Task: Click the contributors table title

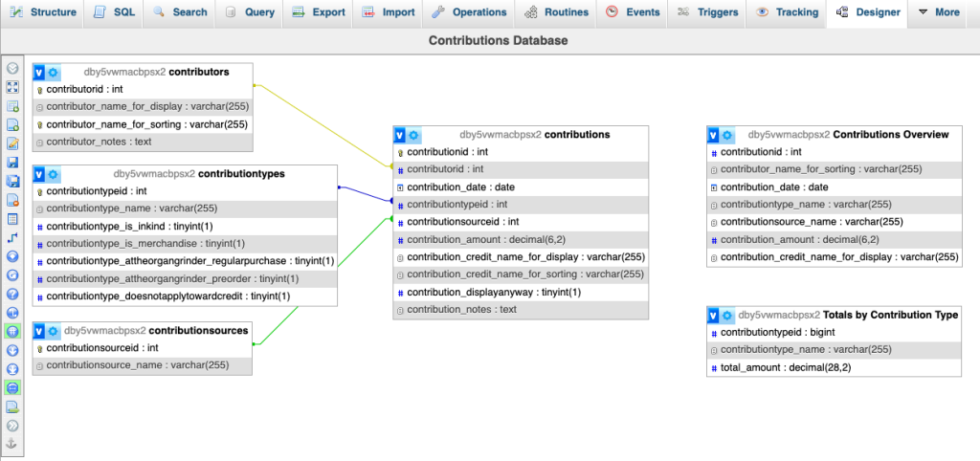Action: 199,72
